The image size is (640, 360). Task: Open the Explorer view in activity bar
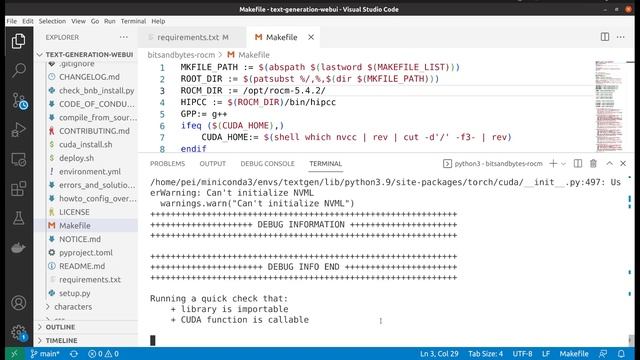click(x=18, y=41)
